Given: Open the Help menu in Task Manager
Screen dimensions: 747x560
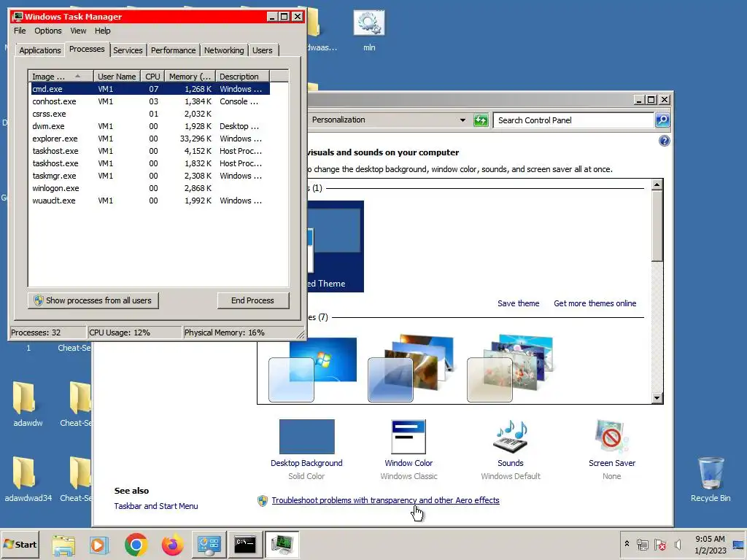Looking at the screenshot, I should (x=102, y=31).
